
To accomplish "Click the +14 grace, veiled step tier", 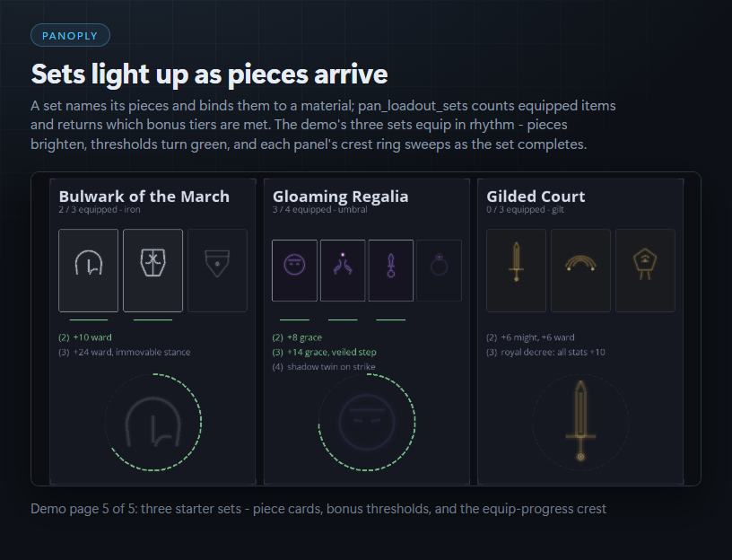I will click(x=325, y=352).
